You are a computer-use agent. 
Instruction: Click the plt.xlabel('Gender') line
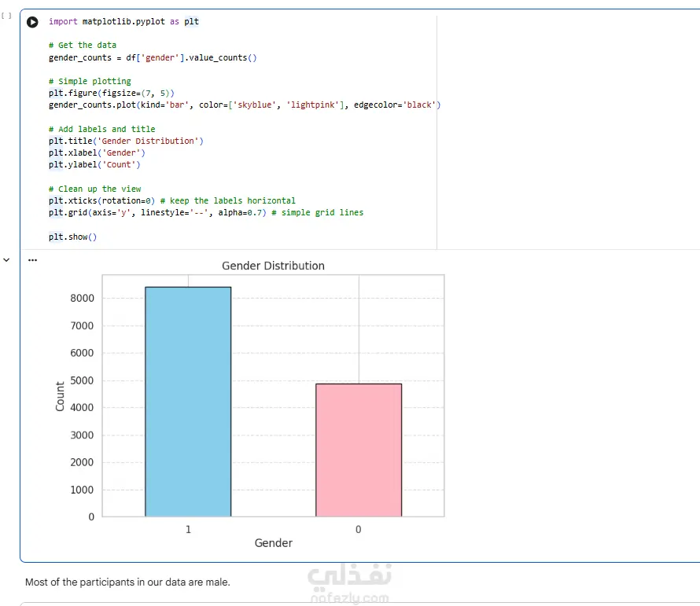(97, 152)
